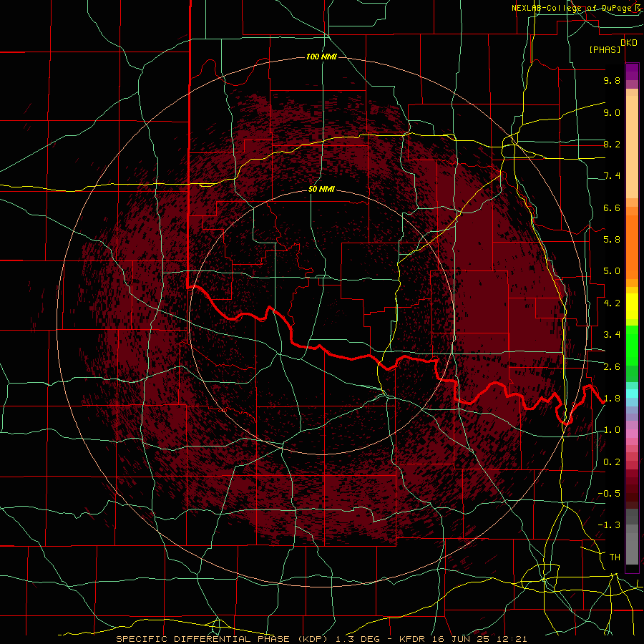Viewport: 644px width, 644px height.
Task: Click the "SPECIFIC DIFFERENTIAL PHASE (KDP)" caption
Action: 223,639
